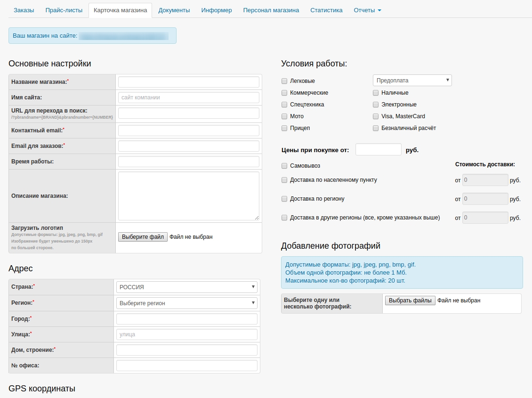Click the Цены при покупке от field
This screenshot has height=398, width=532.
378,150
